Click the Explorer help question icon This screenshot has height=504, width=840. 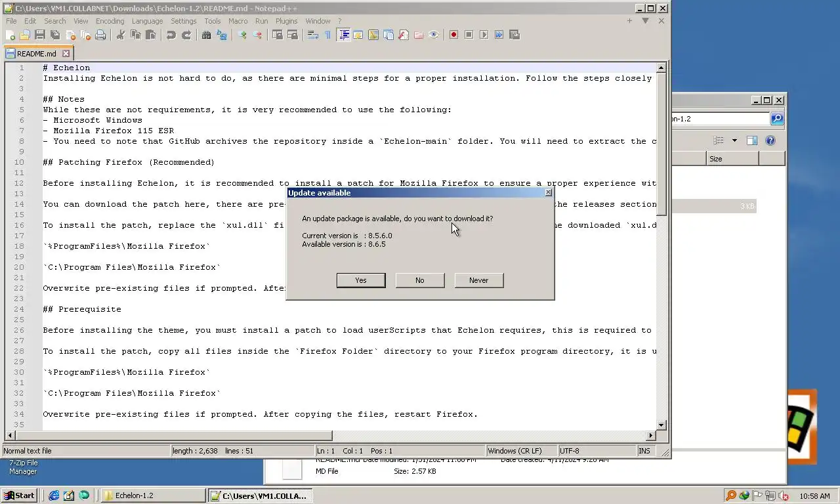click(x=770, y=140)
